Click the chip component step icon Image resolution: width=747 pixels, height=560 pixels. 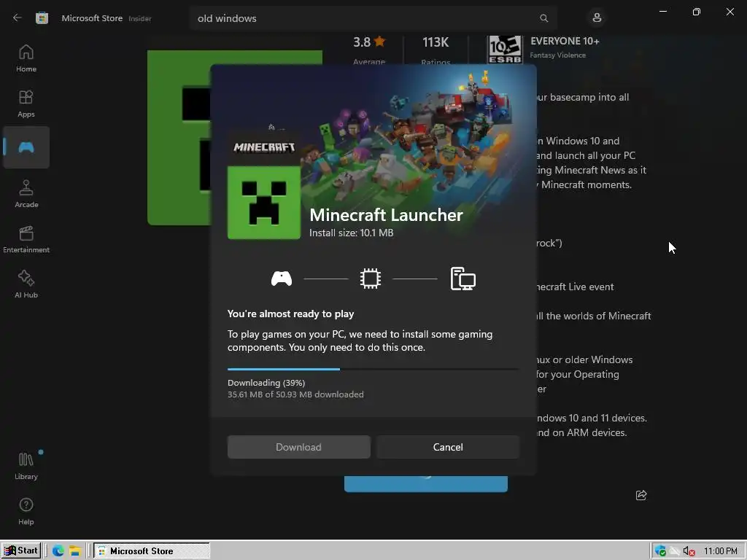click(x=370, y=279)
